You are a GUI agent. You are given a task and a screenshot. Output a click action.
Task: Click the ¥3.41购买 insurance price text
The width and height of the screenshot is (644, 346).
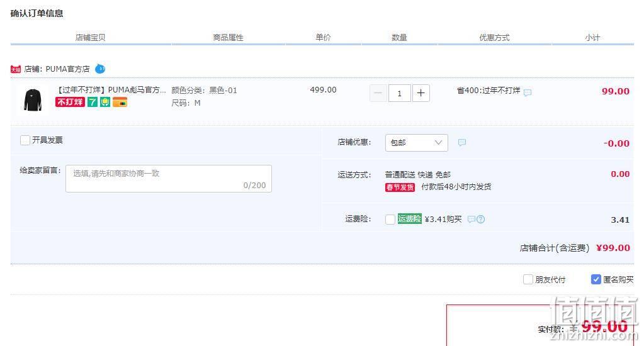[x=443, y=219]
